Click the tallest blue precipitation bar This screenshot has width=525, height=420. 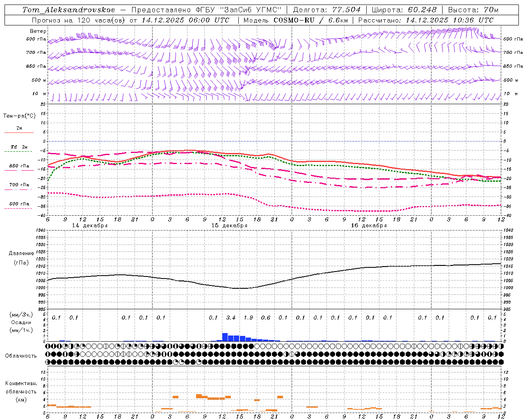(x=225, y=337)
